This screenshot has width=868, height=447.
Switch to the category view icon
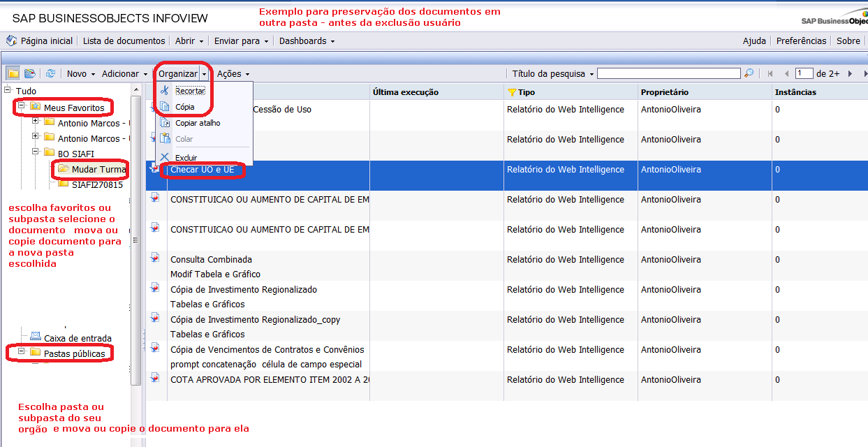(x=30, y=73)
